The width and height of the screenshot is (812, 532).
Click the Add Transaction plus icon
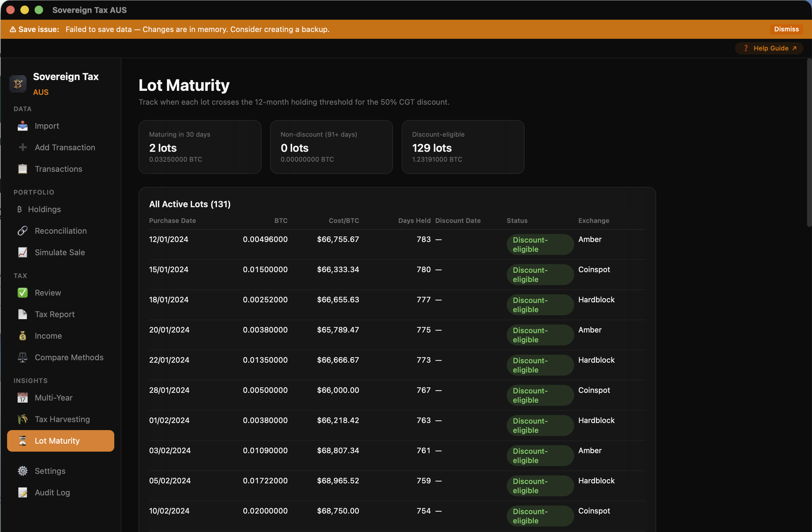(x=22, y=147)
